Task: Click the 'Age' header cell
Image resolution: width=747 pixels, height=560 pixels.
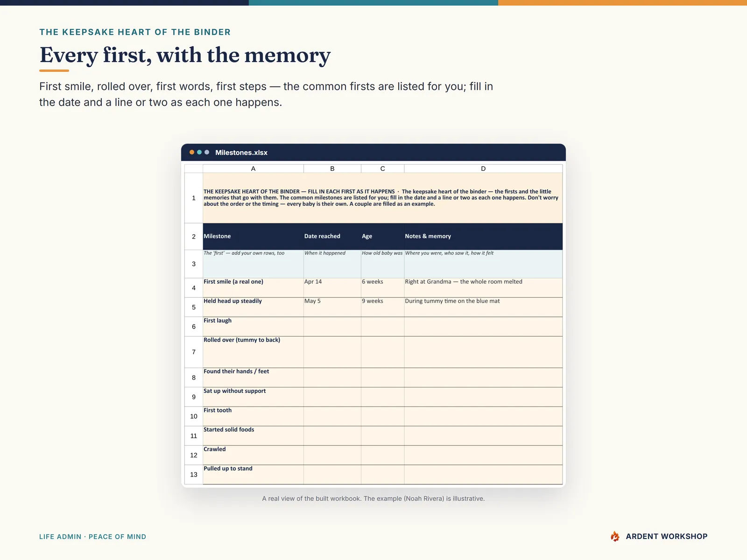Action: pos(383,237)
